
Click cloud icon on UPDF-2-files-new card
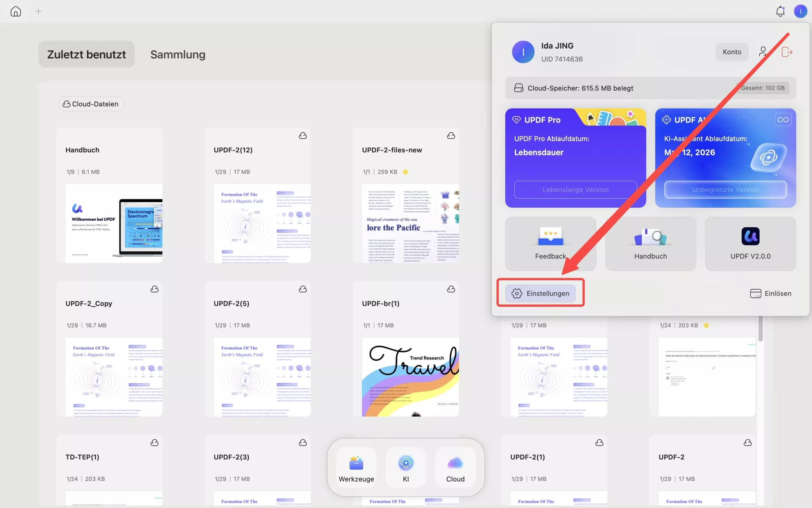pyautogui.click(x=451, y=135)
